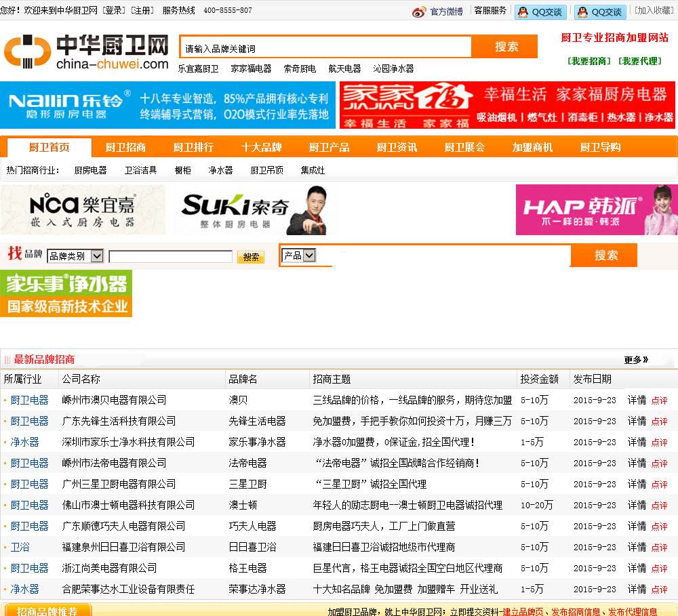
Task: Click the 我要代理 link
Action: 640,61
